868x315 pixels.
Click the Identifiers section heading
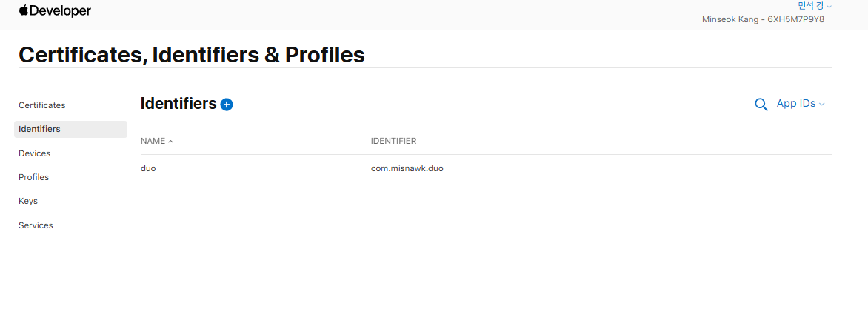click(x=178, y=104)
